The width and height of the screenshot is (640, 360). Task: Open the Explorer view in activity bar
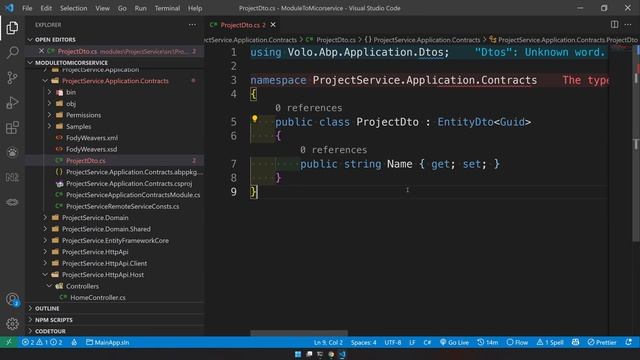[12, 28]
